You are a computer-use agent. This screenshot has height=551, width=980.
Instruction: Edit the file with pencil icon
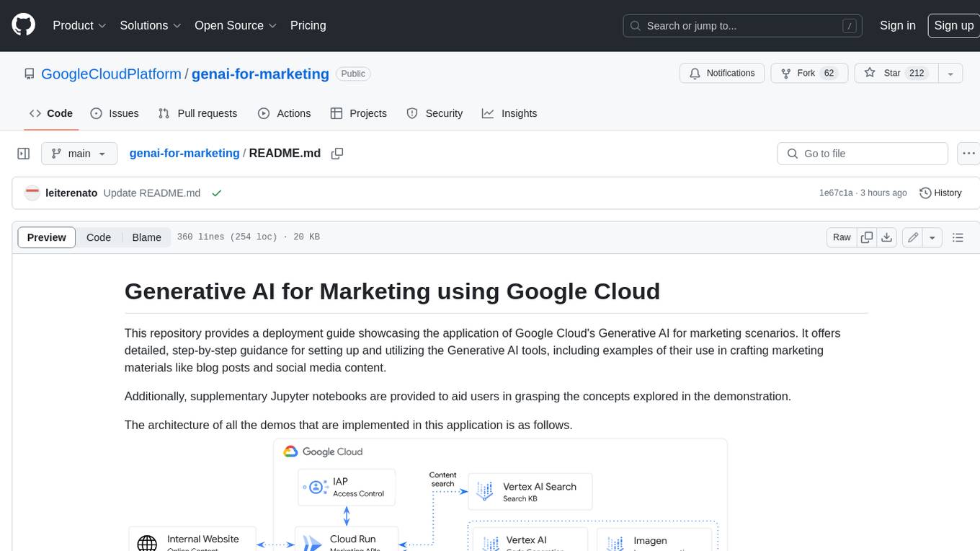[x=913, y=237]
